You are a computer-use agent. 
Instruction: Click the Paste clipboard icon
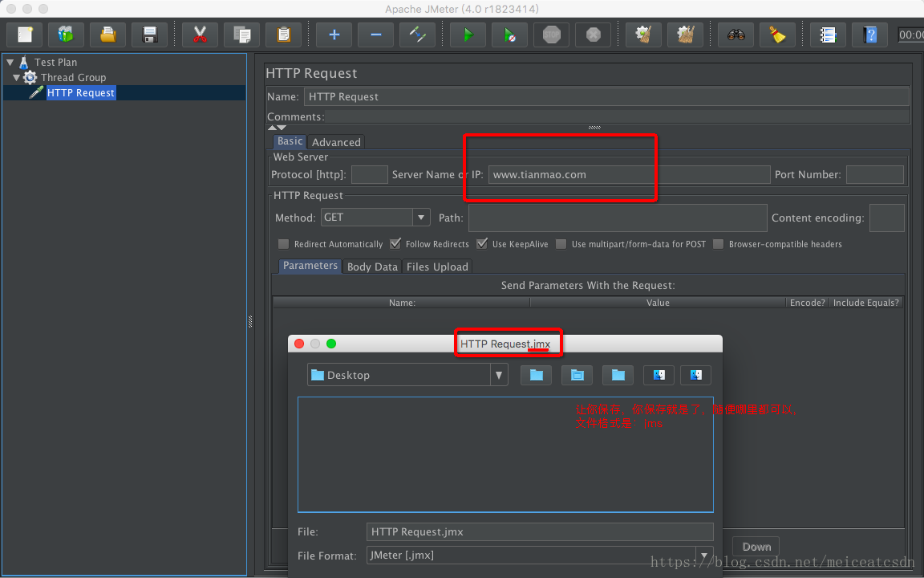coord(283,35)
